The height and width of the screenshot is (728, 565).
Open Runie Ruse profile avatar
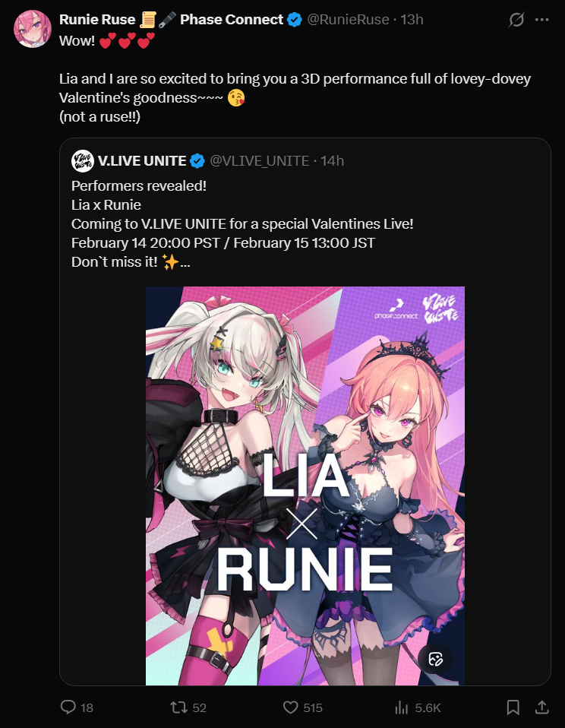[x=33, y=29]
